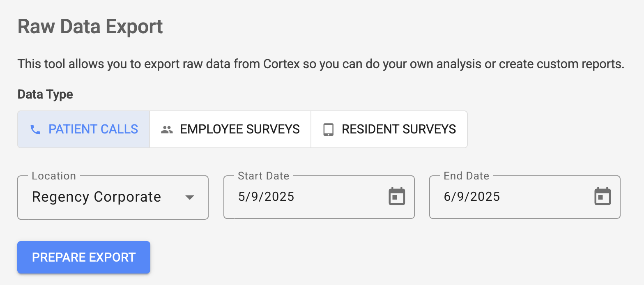
Task: Focus the Start Date field showing 5/9/2025
Action: coord(319,198)
